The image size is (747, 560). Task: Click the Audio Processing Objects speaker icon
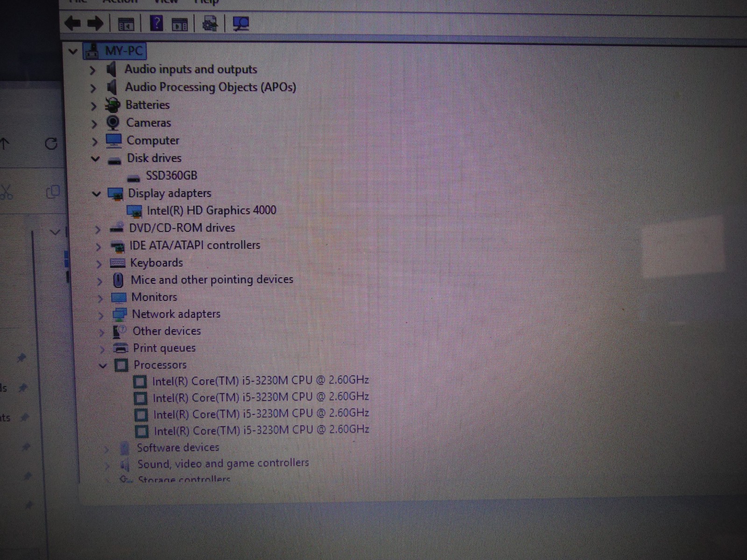[112, 87]
